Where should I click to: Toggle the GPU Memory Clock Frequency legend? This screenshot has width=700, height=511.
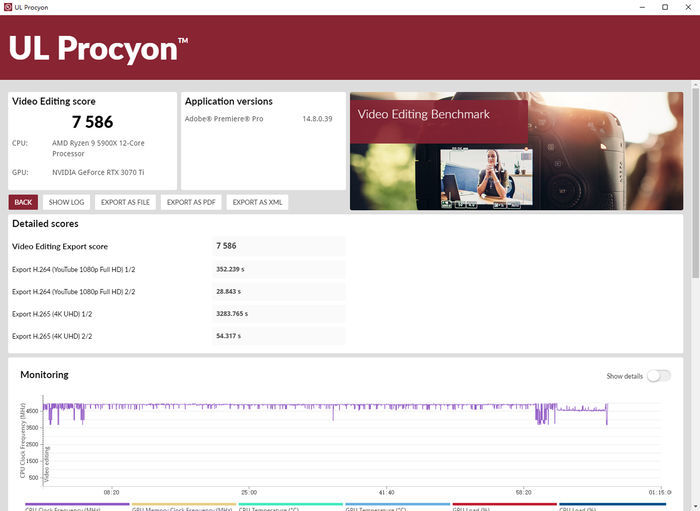point(183,506)
